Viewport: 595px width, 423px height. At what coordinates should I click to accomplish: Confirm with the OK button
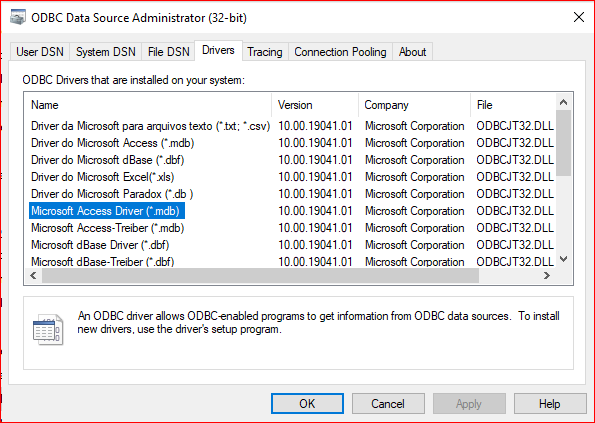pyautogui.click(x=307, y=404)
